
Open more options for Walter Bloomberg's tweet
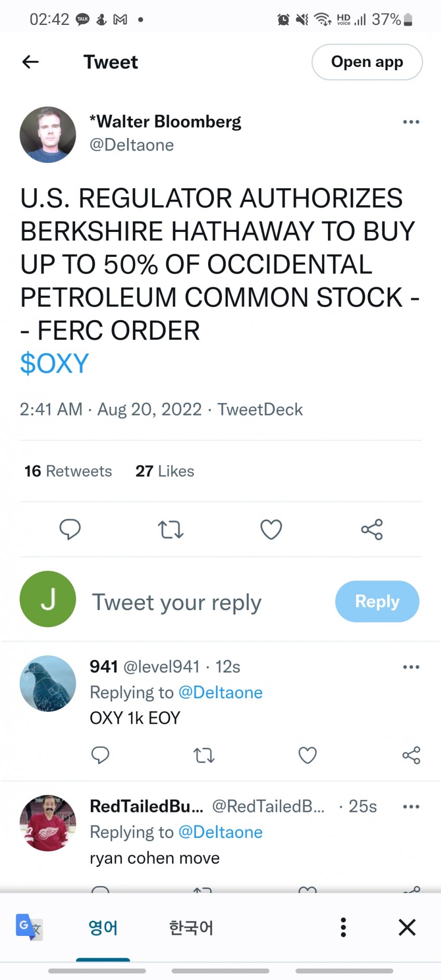pos(411,122)
